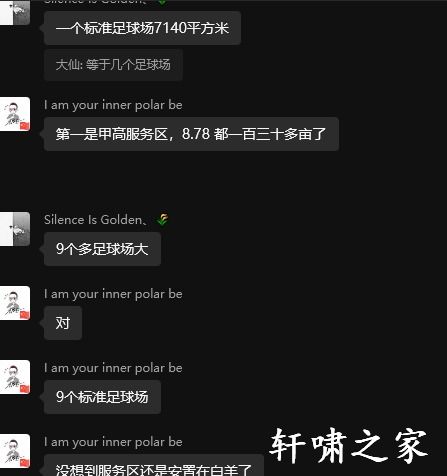
Task: Select the 9个标准足球场 message bubble
Action: tap(102, 397)
